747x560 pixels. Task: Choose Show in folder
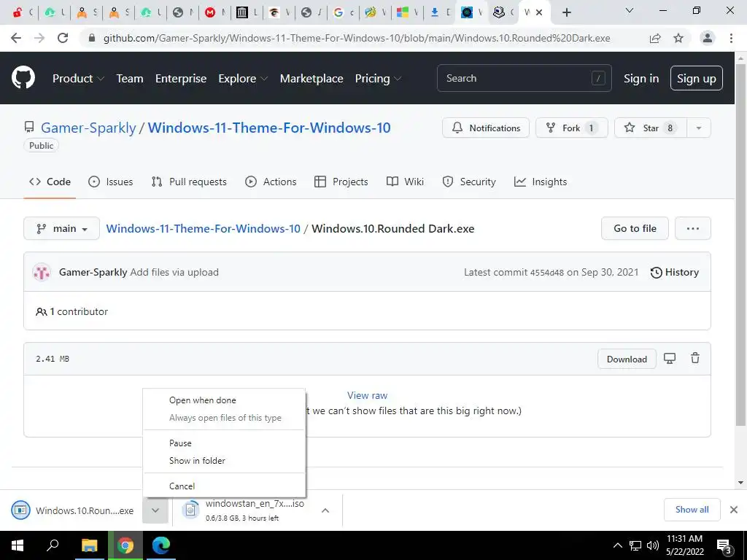[225, 461]
